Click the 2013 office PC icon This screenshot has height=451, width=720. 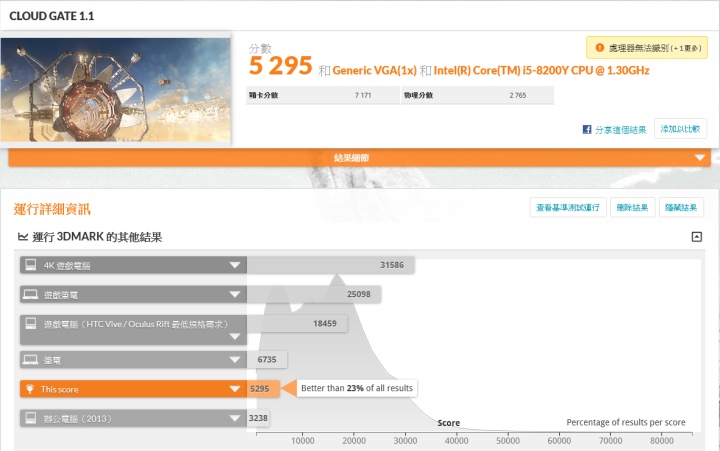tap(31, 418)
